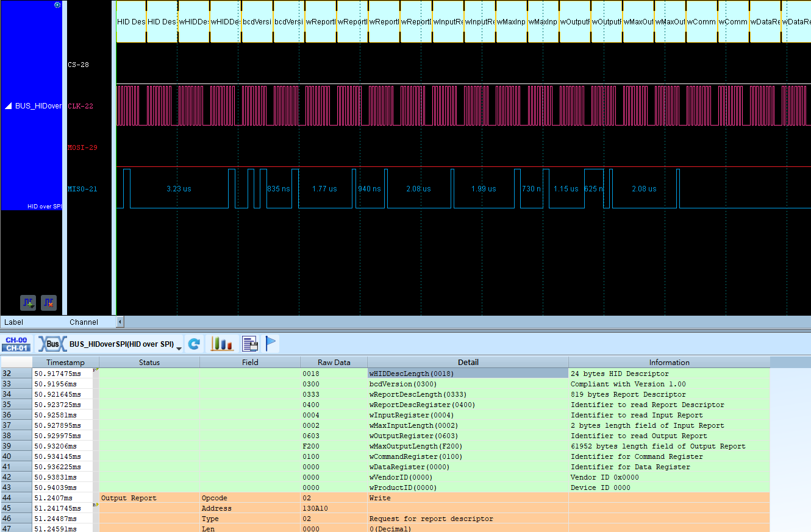Click the add channel waveform icon
The width and height of the screenshot is (811, 532).
pos(28,302)
